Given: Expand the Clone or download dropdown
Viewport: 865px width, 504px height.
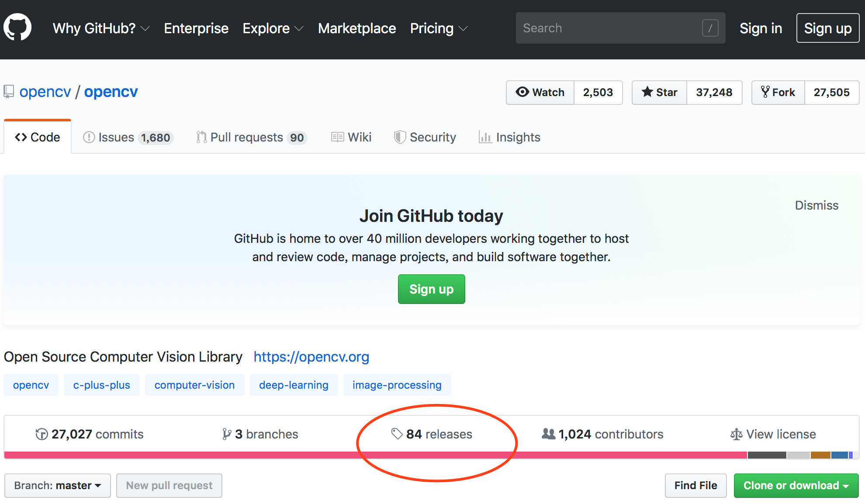Looking at the screenshot, I should (796, 486).
